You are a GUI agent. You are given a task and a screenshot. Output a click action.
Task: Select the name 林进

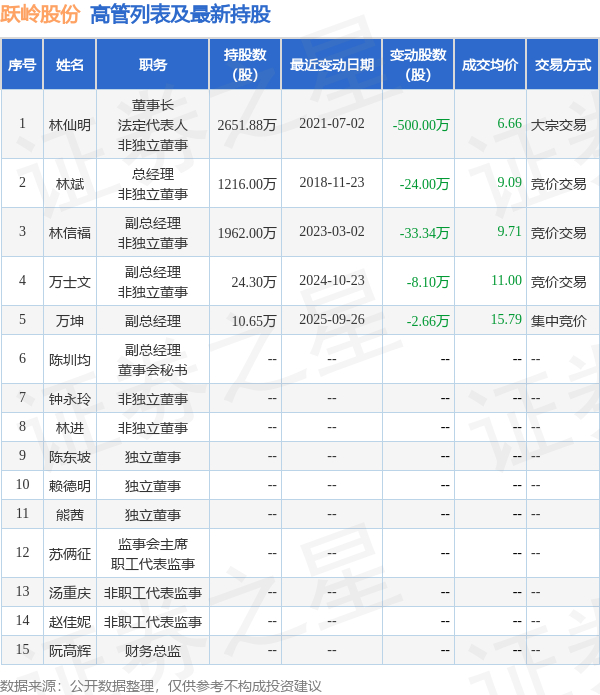pyautogui.click(x=70, y=428)
